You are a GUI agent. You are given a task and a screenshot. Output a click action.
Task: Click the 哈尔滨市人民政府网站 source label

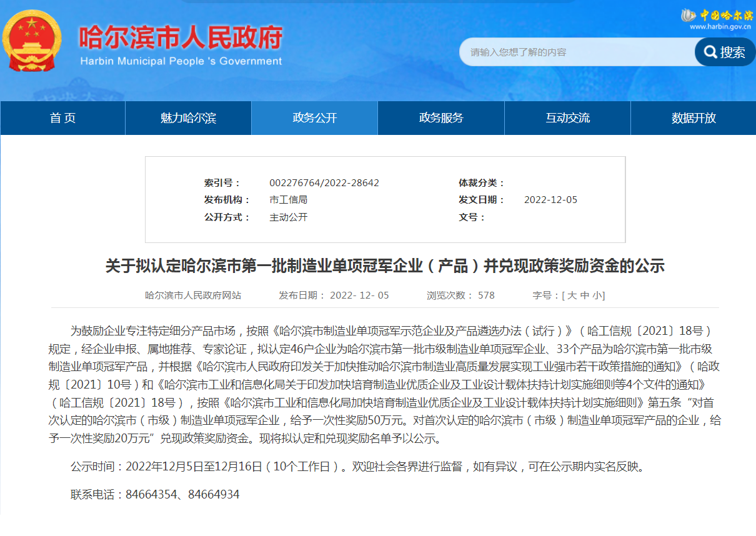click(193, 295)
